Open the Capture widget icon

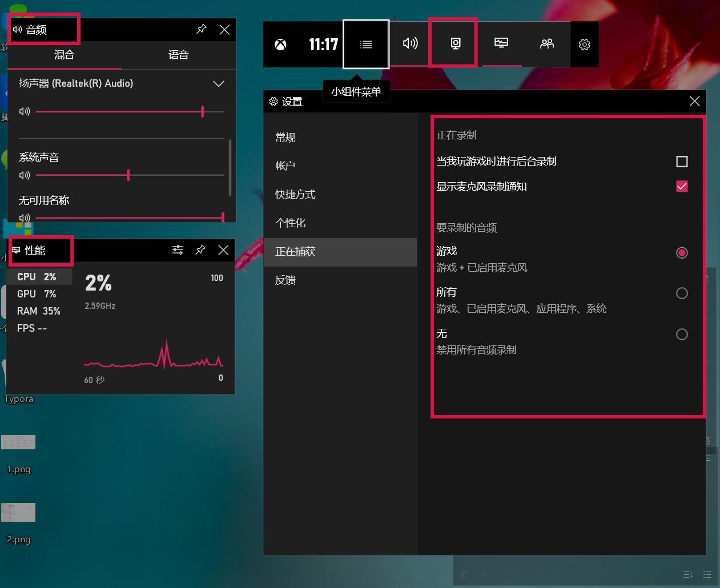(452, 44)
